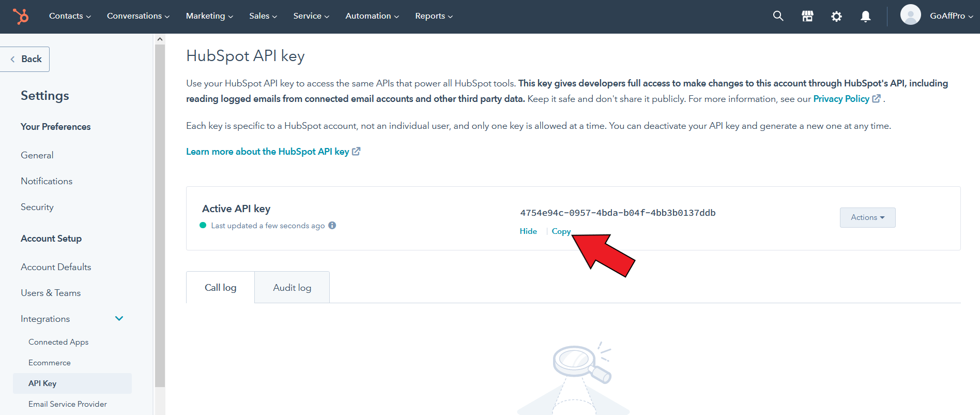Open the Sales menu
This screenshot has width=980, height=415.
click(263, 16)
